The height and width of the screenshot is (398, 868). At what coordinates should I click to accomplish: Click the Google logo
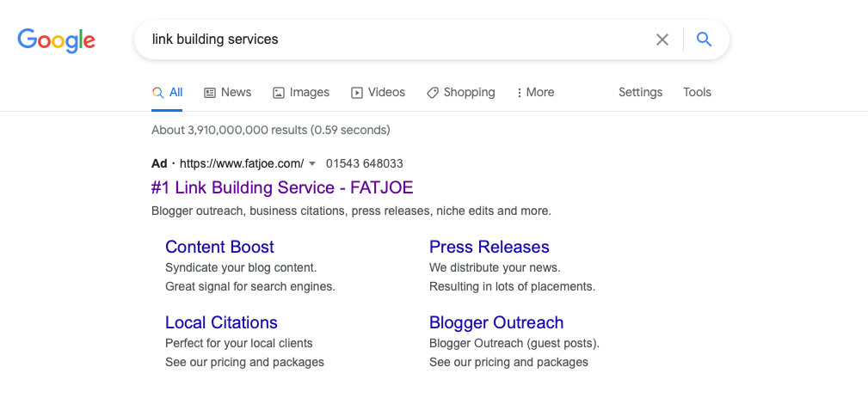click(x=56, y=40)
